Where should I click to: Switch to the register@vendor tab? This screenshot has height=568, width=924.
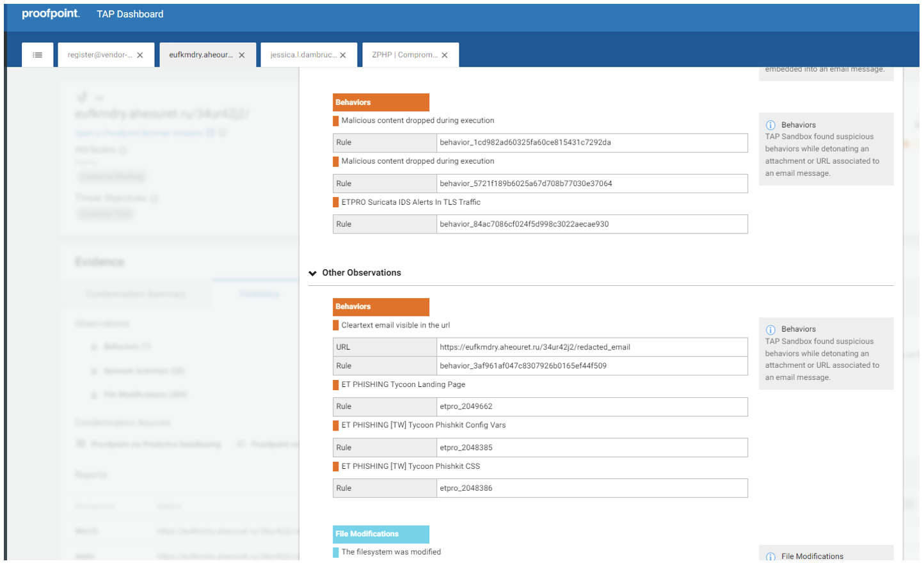point(100,55)
